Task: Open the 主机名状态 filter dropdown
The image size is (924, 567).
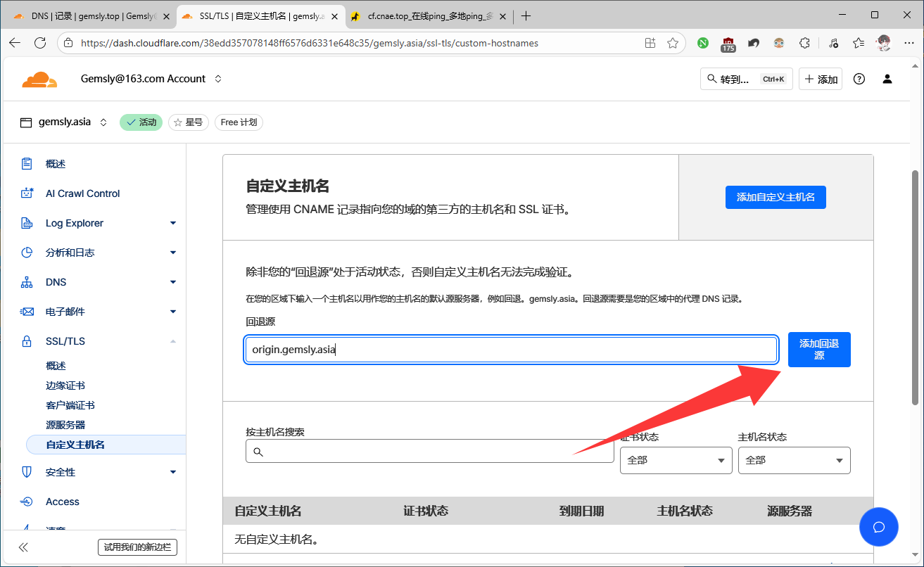Action: click(794, 460)
